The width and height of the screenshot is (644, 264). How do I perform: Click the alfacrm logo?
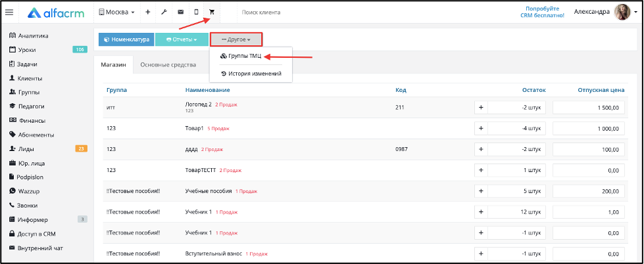coord(56,12)
